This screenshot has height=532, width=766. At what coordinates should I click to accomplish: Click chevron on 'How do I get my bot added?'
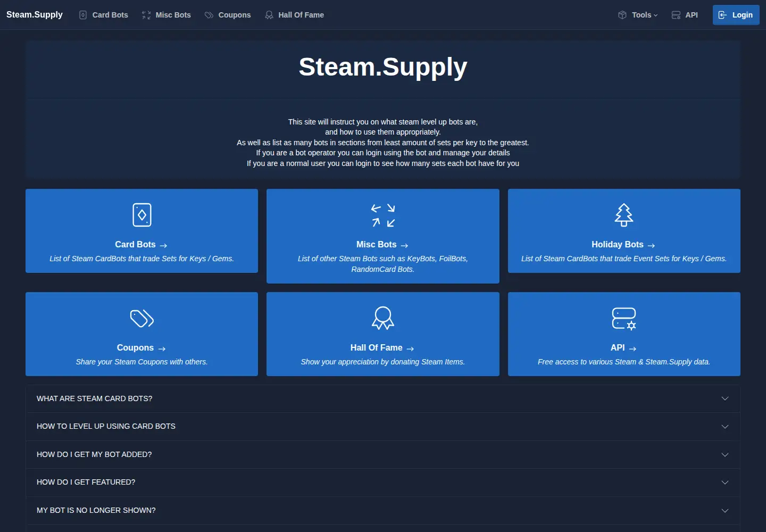[x=725, y=454]
